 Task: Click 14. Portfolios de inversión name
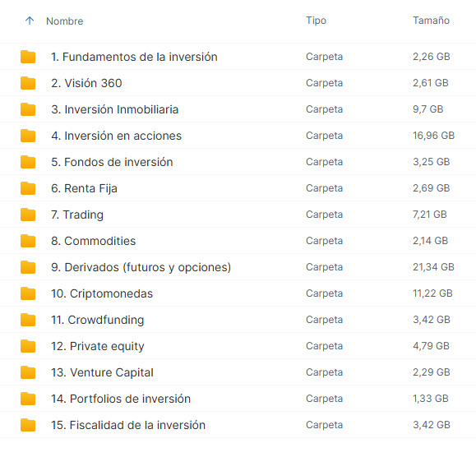point(121,399)
